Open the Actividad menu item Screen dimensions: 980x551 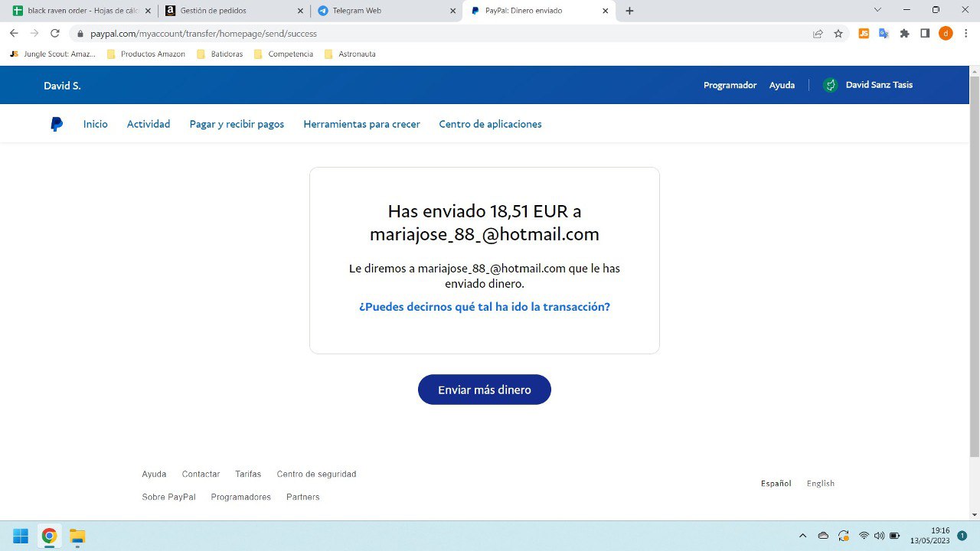tap(149, 124)
